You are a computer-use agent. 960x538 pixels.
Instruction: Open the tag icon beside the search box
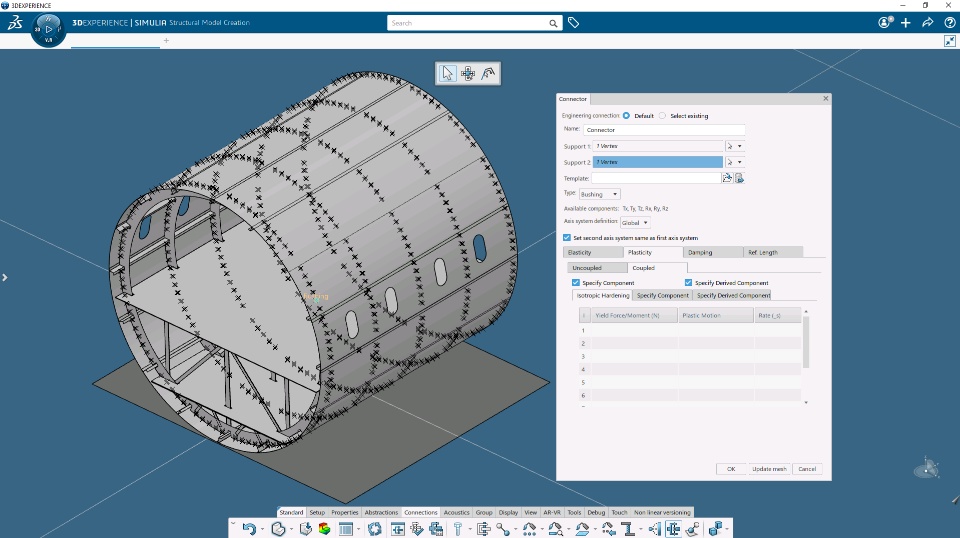573,23
